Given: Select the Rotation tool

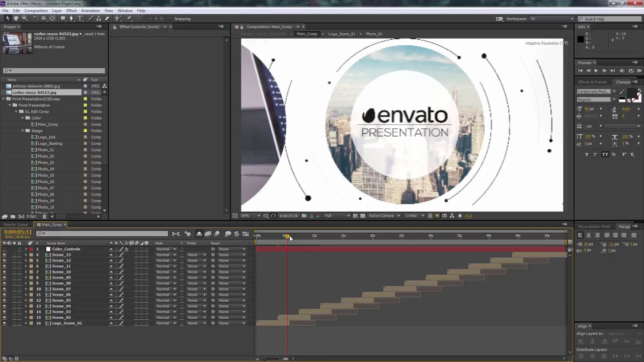Looking at the screenshot, I should coord(35,19).
